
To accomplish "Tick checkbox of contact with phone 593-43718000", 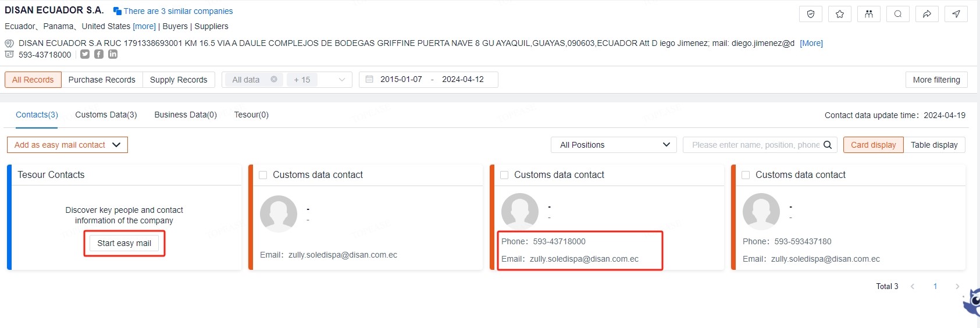I will tap(504, 175).
